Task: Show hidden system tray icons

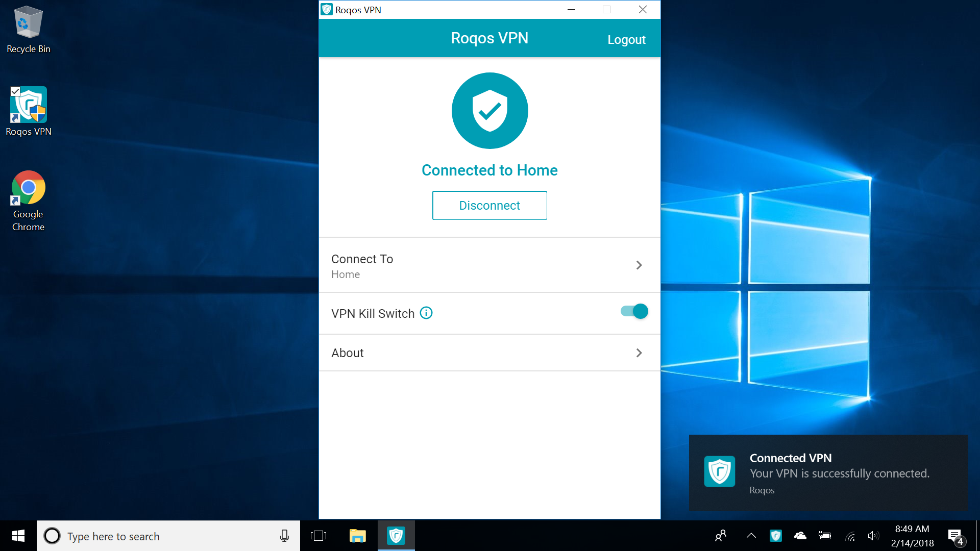Action: 751,536
